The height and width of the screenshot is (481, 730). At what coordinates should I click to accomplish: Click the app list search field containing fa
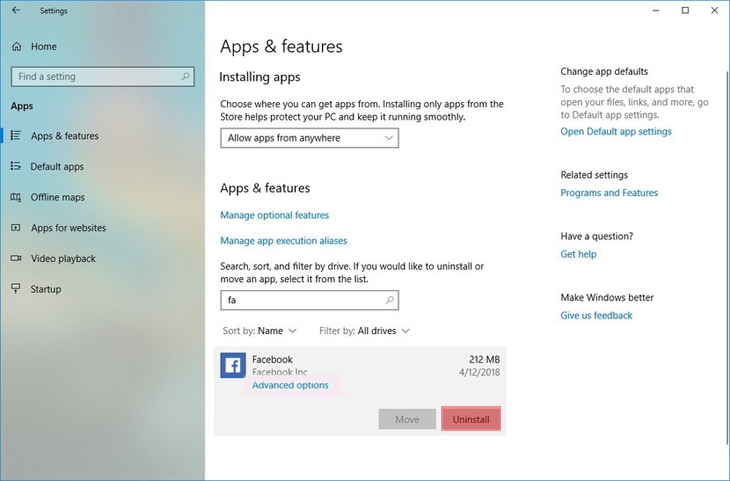tap(310, 300)
